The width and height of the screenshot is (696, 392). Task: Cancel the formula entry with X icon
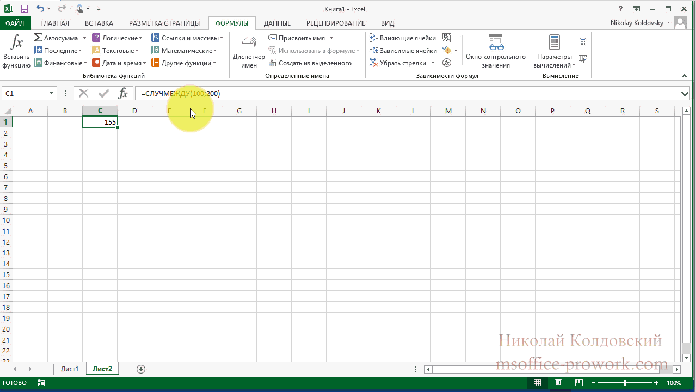[83, 93]
